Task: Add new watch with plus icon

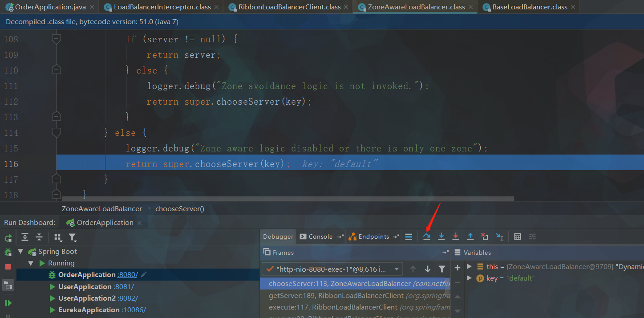Action: [x=458, y=268]
